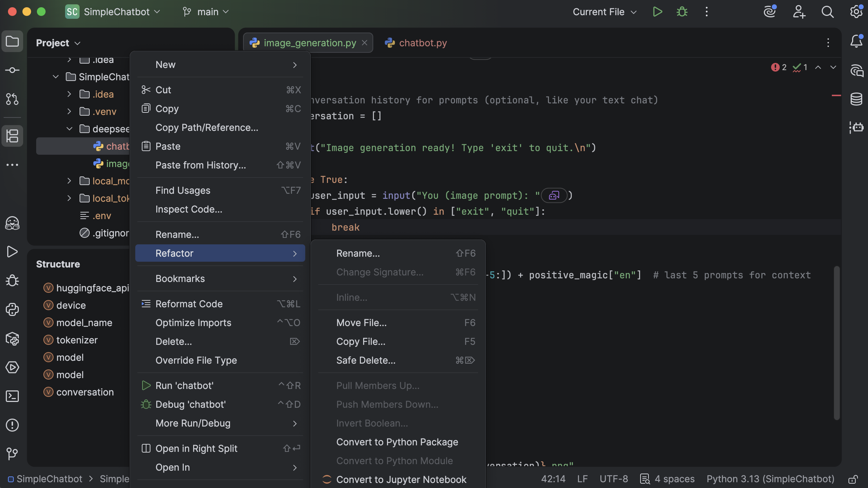Screen dimensions: 868x488
Task: Start debugging with the bug toolbar icon
Action: tap(682, 12)
